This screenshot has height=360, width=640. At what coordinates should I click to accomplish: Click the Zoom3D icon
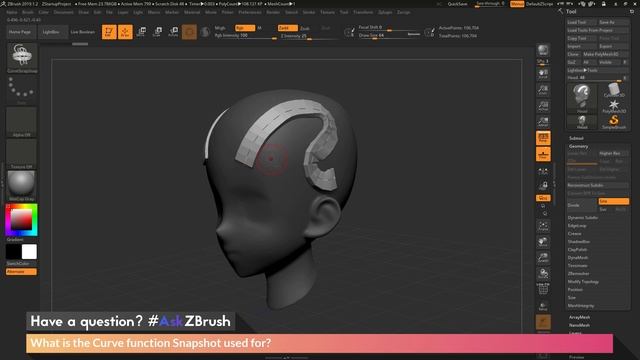point(543,258)
